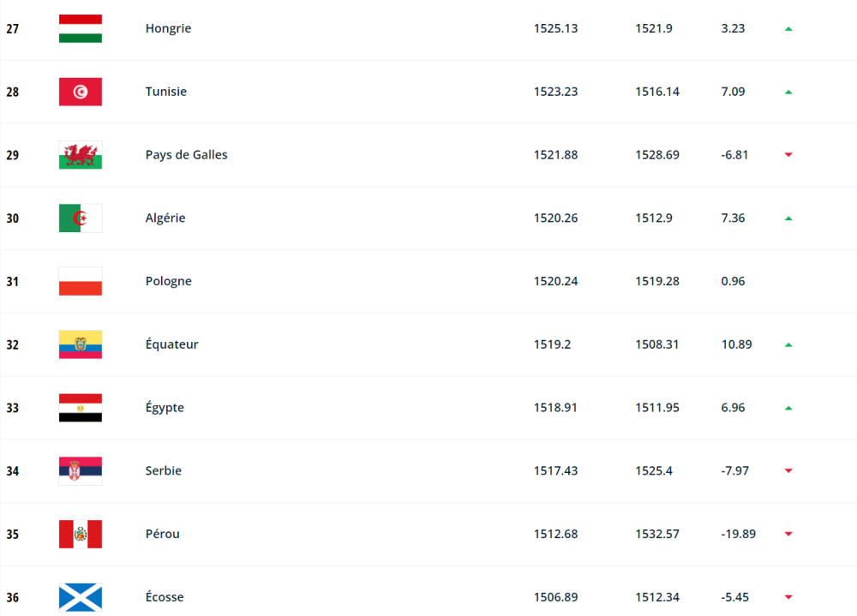
Task: Click the Peru flag icon
Action: [x=80, y=534]
